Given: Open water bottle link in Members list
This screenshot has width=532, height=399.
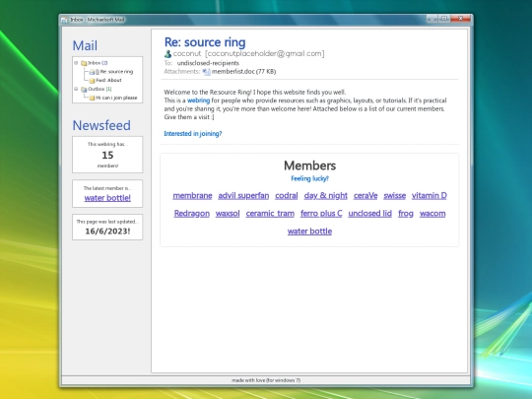Looking at the screenshot, I should (x=309, y=232).
